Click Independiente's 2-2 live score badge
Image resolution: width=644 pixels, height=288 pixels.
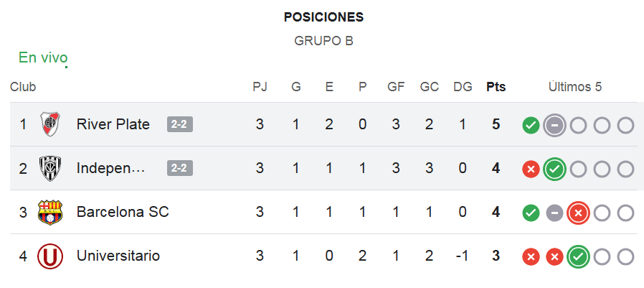[180, 168]
